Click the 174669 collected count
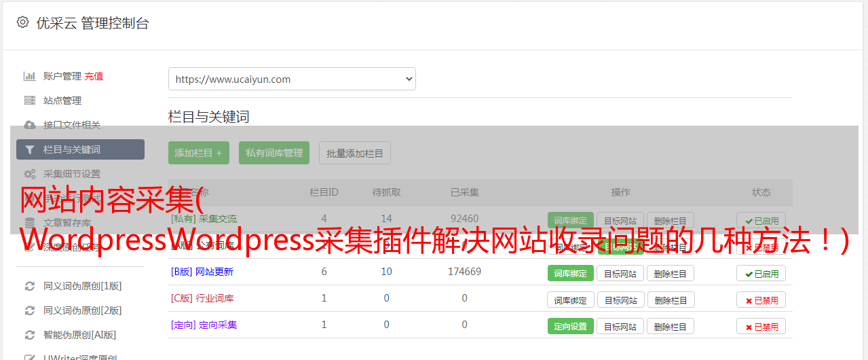 (465, 272)
